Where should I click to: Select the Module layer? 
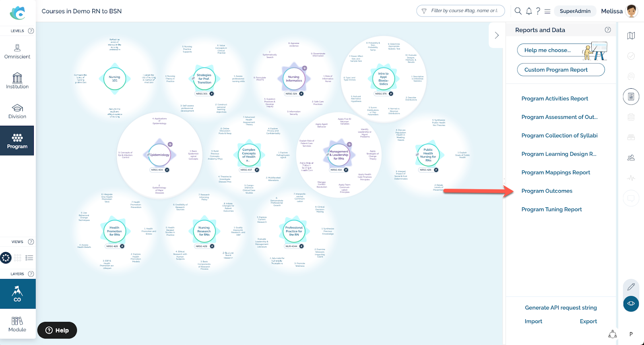[x=17, y=324]
